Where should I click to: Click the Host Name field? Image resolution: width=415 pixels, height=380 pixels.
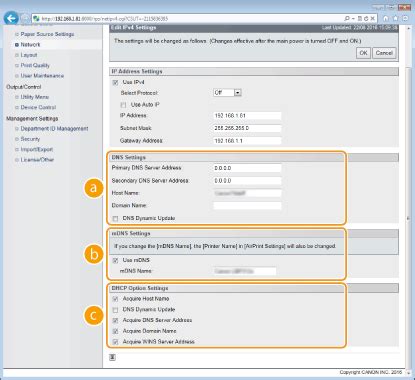[247, 193]
